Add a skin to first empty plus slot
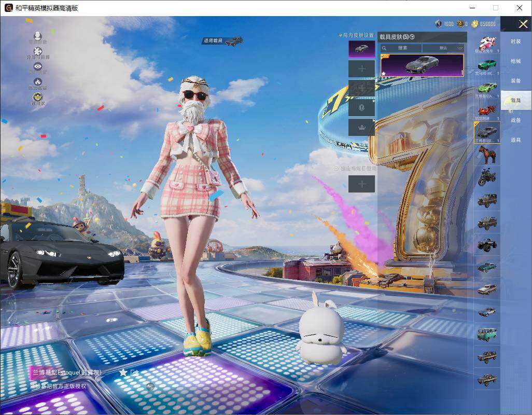Viewport: 532px width, 415px height. coord(362,69)
